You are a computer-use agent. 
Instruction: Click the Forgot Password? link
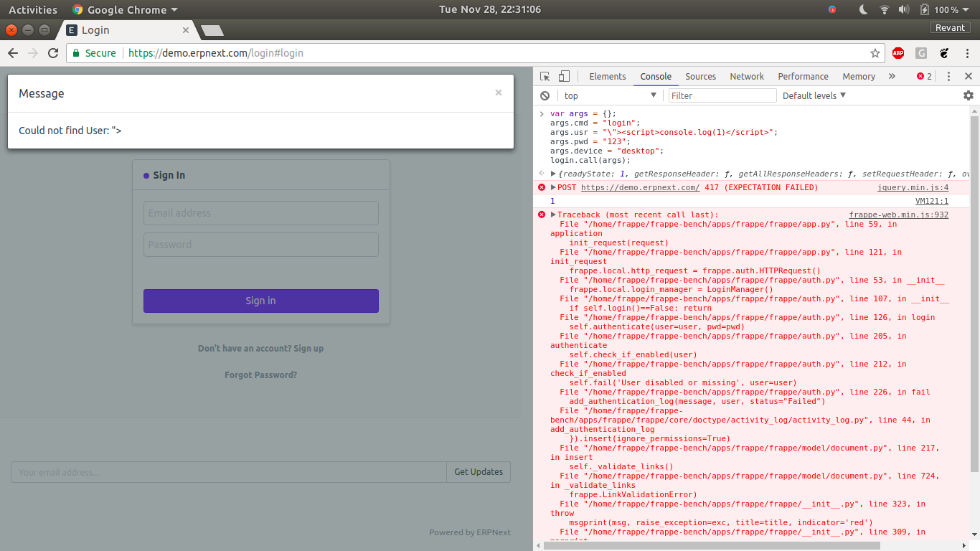point(260,375)
